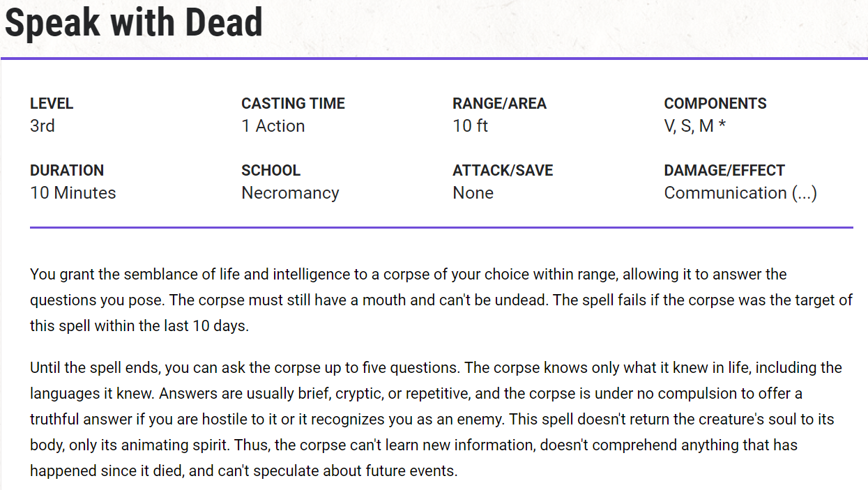Screen dimensions: 868x490
Task: Select the 10 Minutes duration value
Action: (73, 193)
